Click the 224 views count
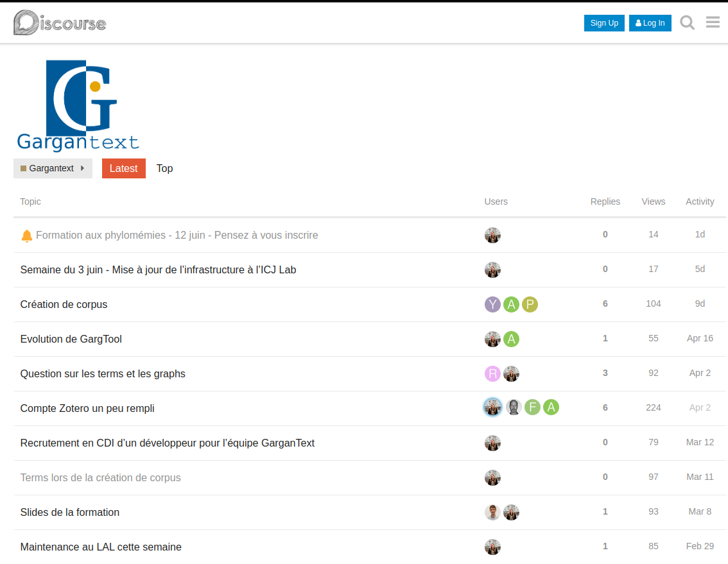728x564 pixels. coord(654,407)
